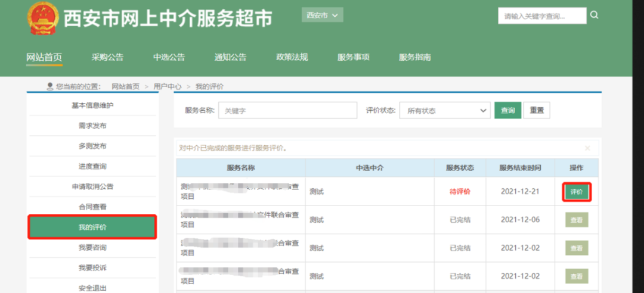Click the site title 西安市网上中介服务超市

click(168, 19)
